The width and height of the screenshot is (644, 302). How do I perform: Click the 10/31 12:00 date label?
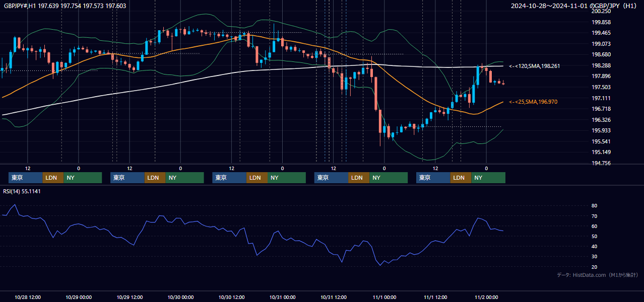tap(333, 297)
